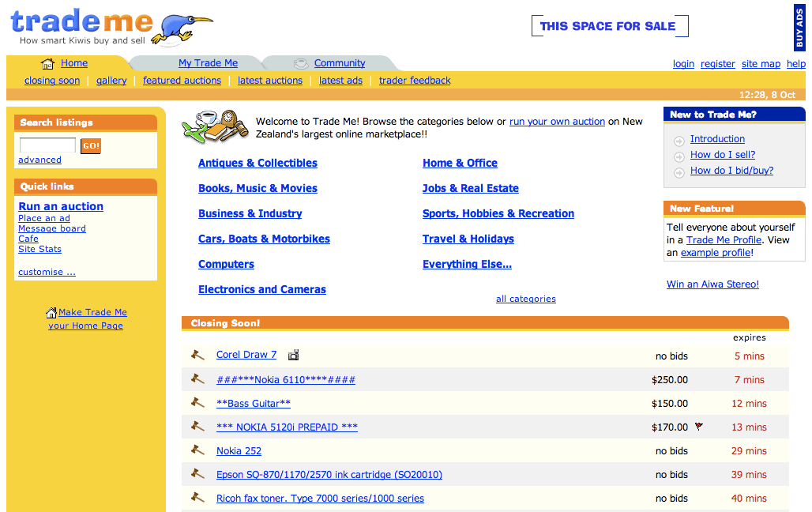This screenshot has height=512, width=812.
Task: Open the site map link
Action: (x=761, y=64)
